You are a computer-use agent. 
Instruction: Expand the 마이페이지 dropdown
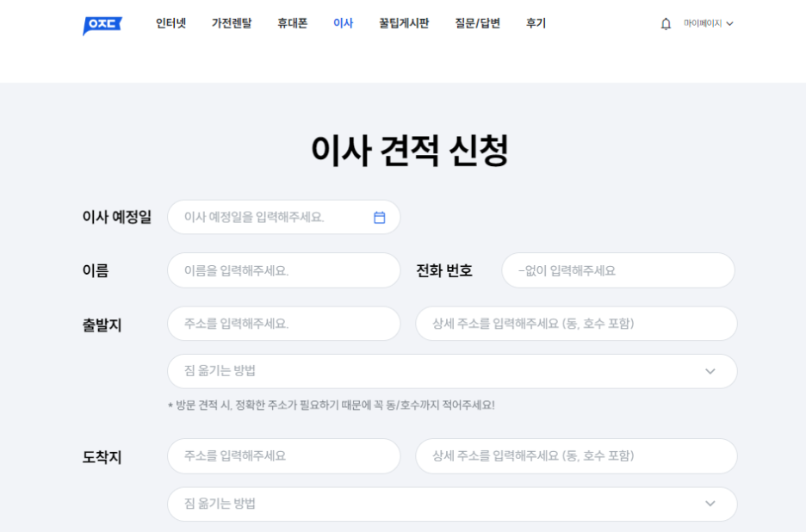coord(709,23)
